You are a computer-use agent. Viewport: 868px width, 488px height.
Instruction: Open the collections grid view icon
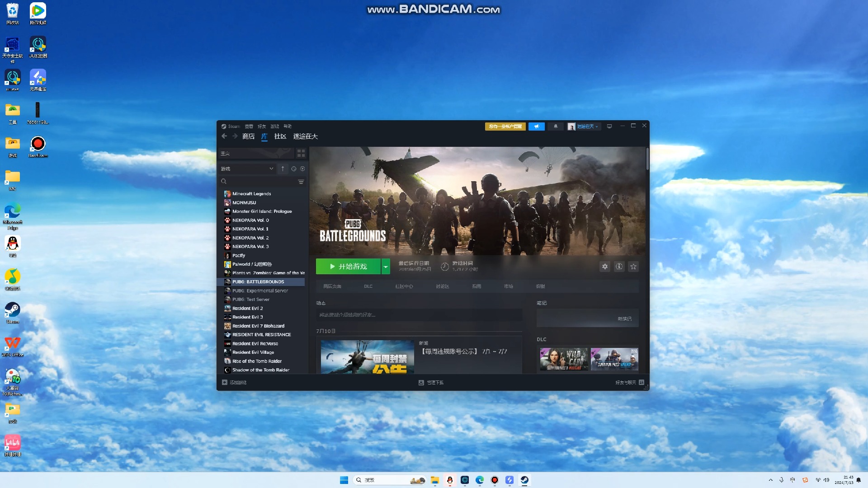pyautogui.click(x=301, y=153)
